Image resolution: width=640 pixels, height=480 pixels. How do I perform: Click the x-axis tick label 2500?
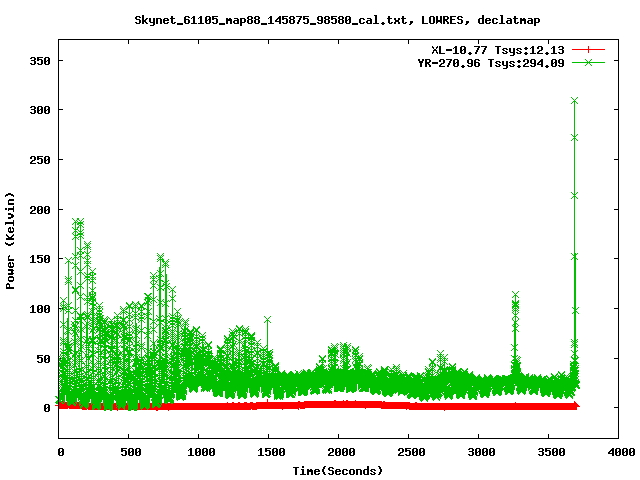(409, 453)
